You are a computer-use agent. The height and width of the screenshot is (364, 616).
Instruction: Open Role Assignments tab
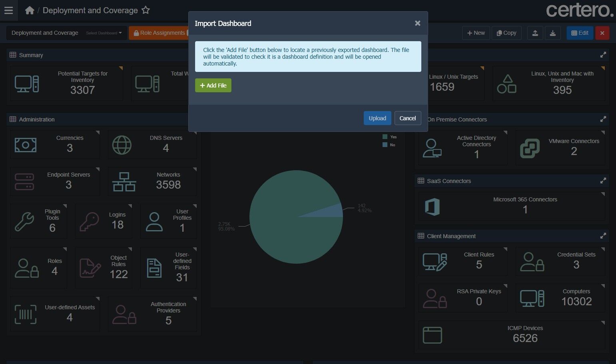tap(159, 33)
